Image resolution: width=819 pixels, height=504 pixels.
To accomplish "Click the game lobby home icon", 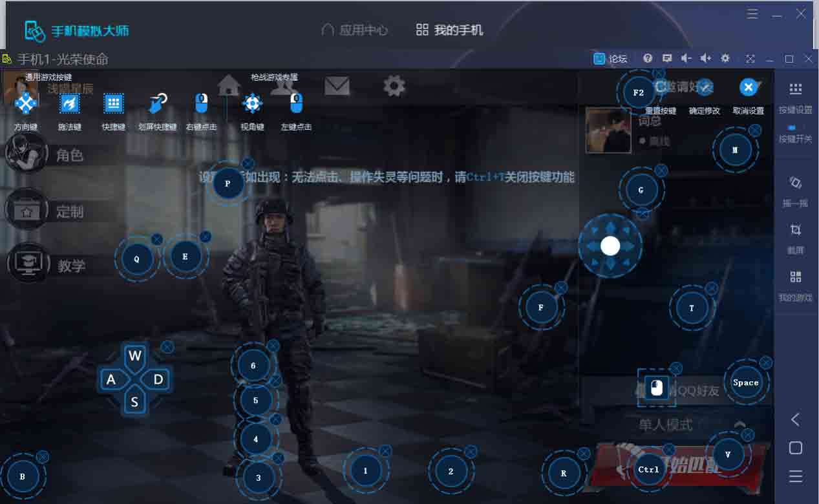I will pos(229,85).
